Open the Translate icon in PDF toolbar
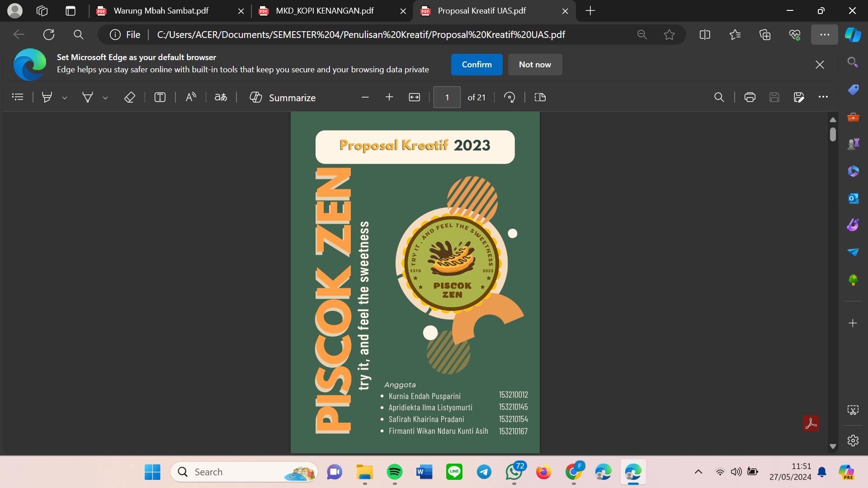Image resolution: width=868 pixels, height=488 pixels. pos(221,97)
